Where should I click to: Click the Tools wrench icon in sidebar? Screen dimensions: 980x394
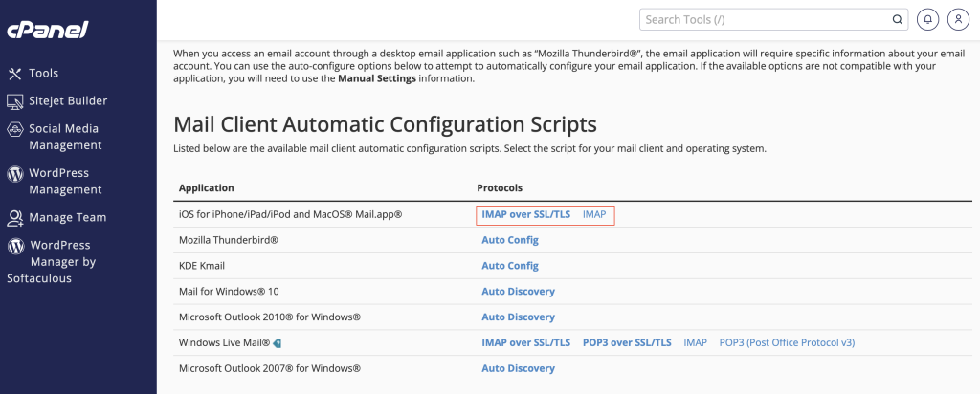[15, 74]
